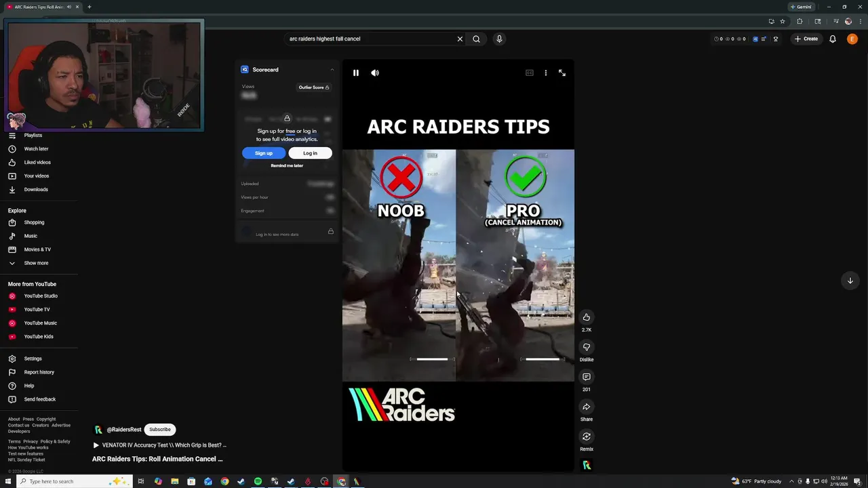Screen dimensions: 868x488
Task: Click Sign up in Scorecard panel
Action: coord(264,153)
